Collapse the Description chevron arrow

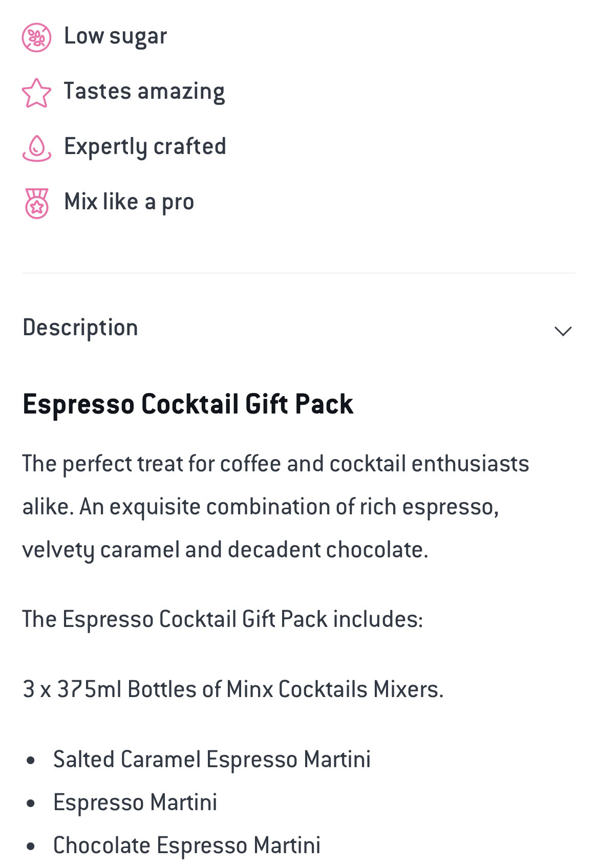(563, 331)
